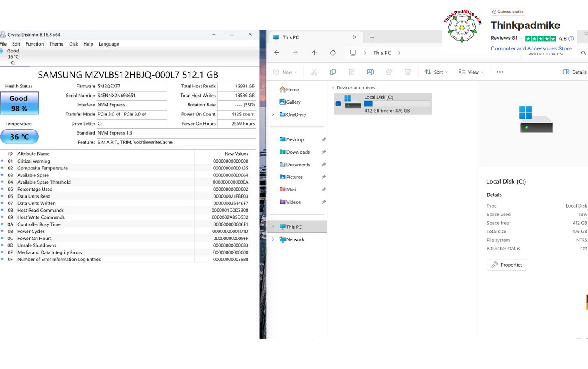Screen dimensions: 588x369
Task: Click the monitor icon in the address bar
Action: click(x=353, y=53)
